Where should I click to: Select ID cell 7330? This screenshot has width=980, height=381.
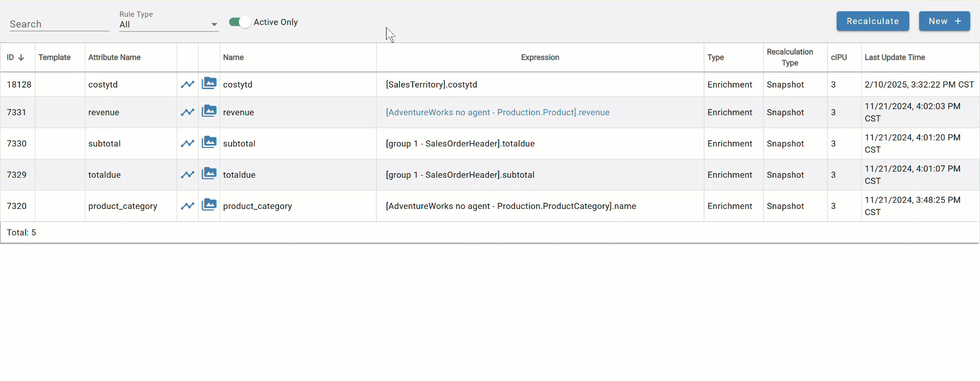[x=16, y=143]
